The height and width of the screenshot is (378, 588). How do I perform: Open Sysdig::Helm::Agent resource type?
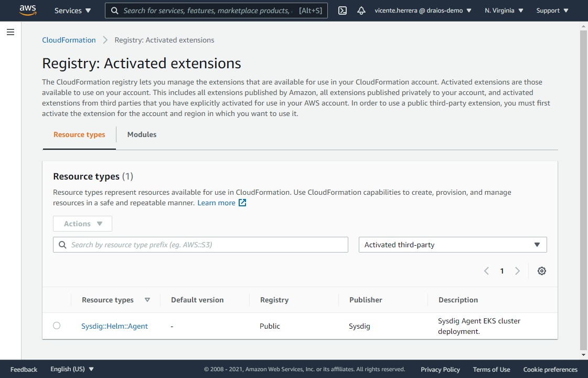(114, 326)
